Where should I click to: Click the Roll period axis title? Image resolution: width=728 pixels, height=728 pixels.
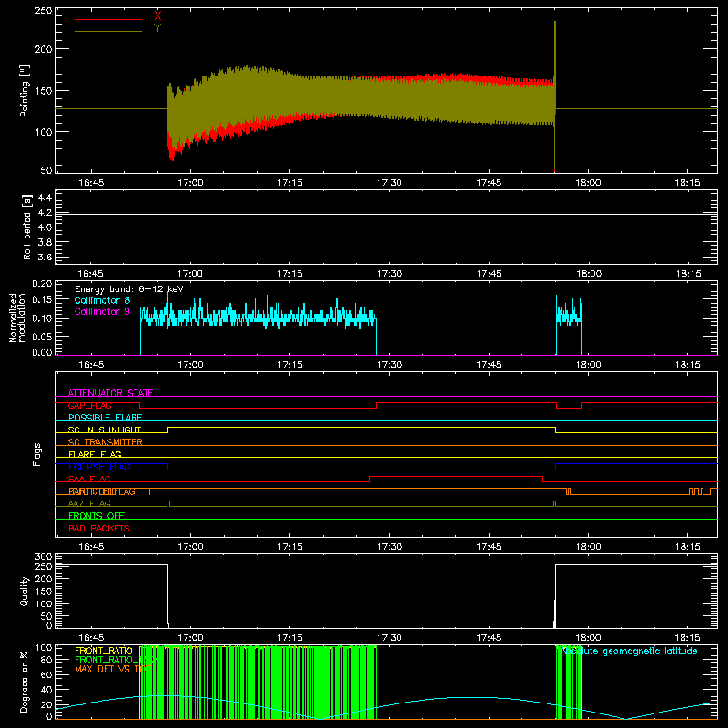point(26,227)
